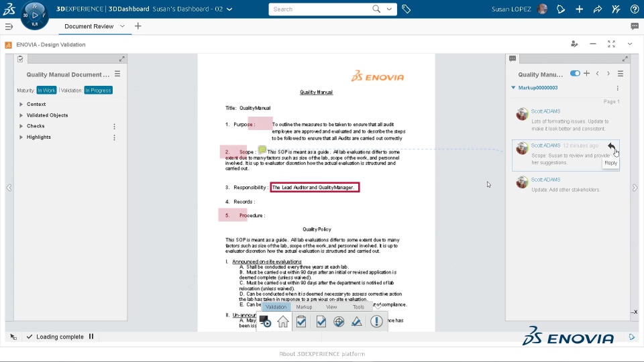
Task: Open Document Review tab dropdown
Action: tap(122, 26)
